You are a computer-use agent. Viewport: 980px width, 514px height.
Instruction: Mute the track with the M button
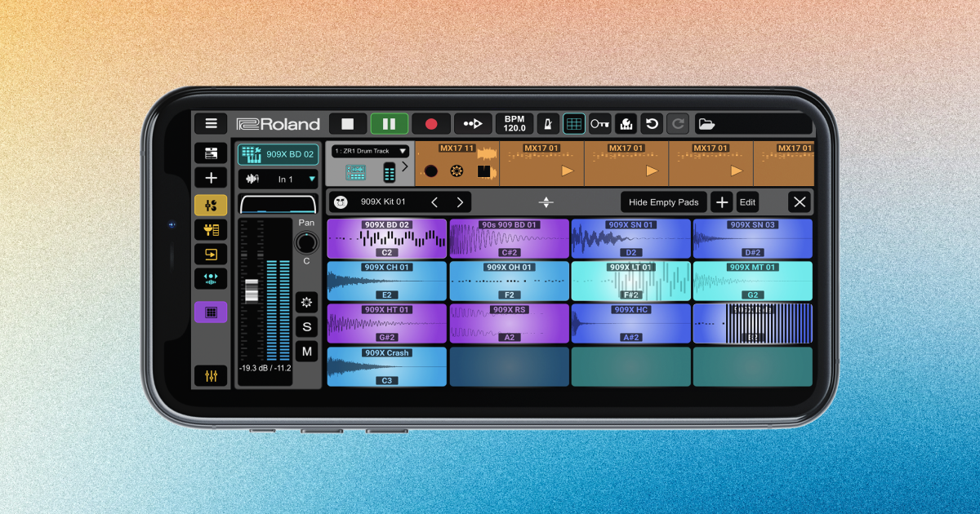click(306, 352)
